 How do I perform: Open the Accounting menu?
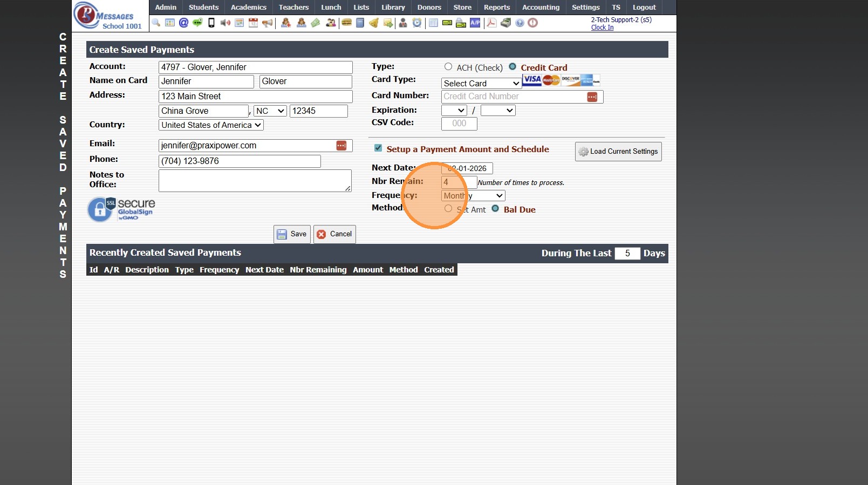[x=541, y=7]
